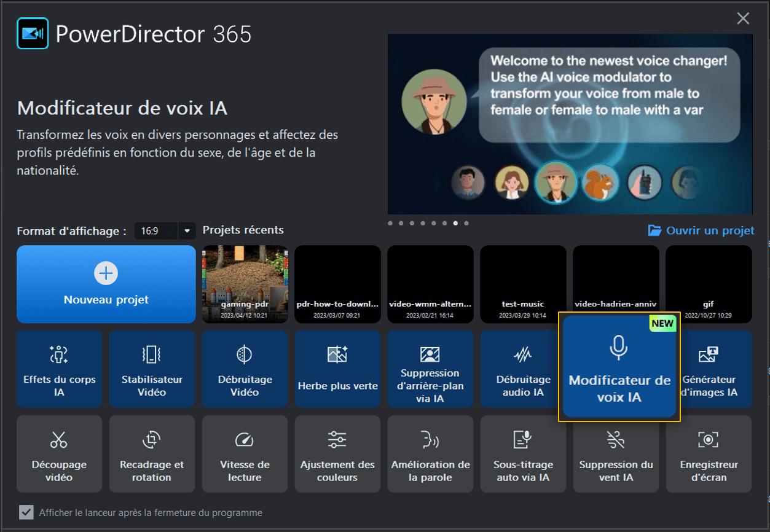Open the Vitesse de lecture tool
The image size is (770, 532).
coord(245,454)
